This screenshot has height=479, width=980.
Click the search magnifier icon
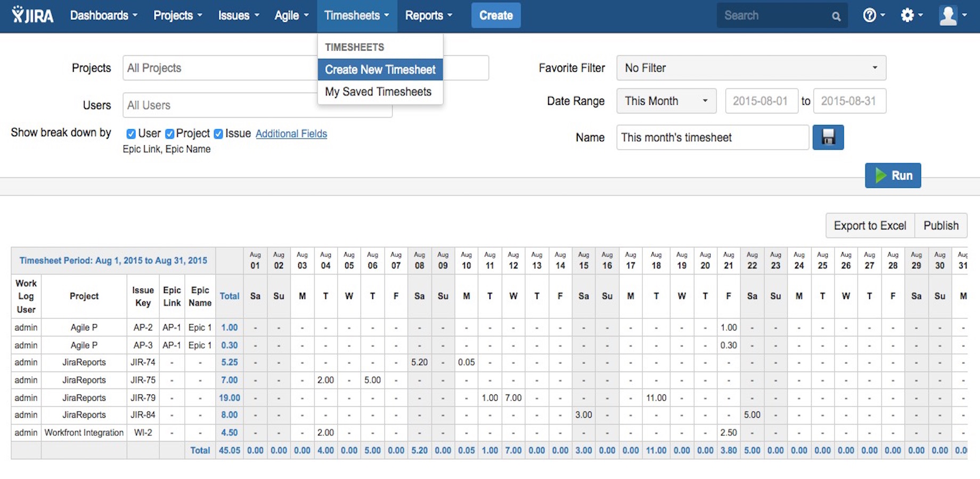836,16
